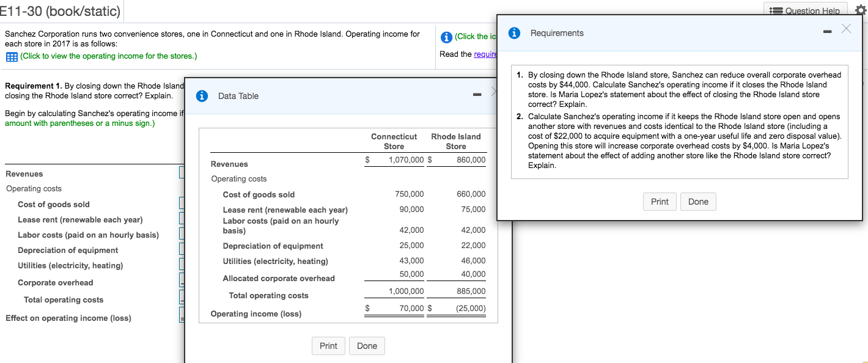Select Rhode Island revenues value 860,000
The height and width of the screenshot is (363, 868).
click(471, 160)
